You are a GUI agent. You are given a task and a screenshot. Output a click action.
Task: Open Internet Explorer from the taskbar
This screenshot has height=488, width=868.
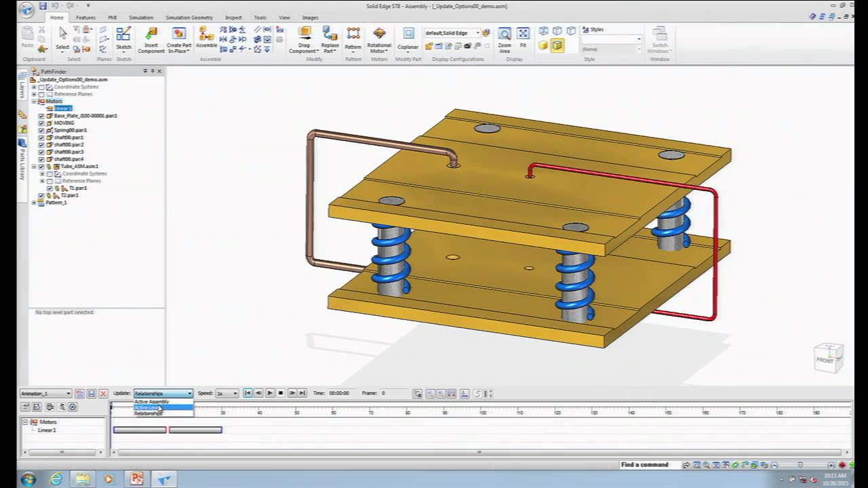tap(56, 479)
